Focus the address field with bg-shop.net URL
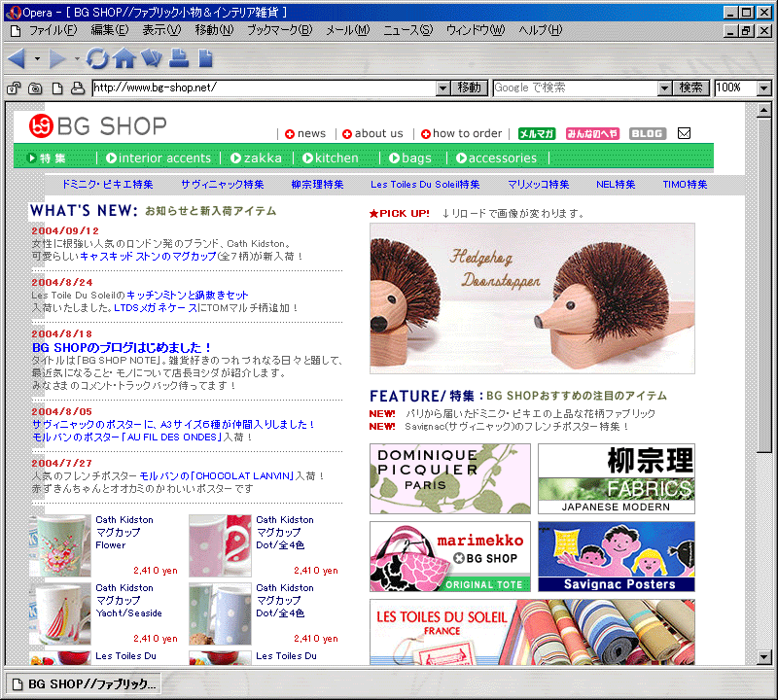 pyautogui.click(x=265, y=88)
